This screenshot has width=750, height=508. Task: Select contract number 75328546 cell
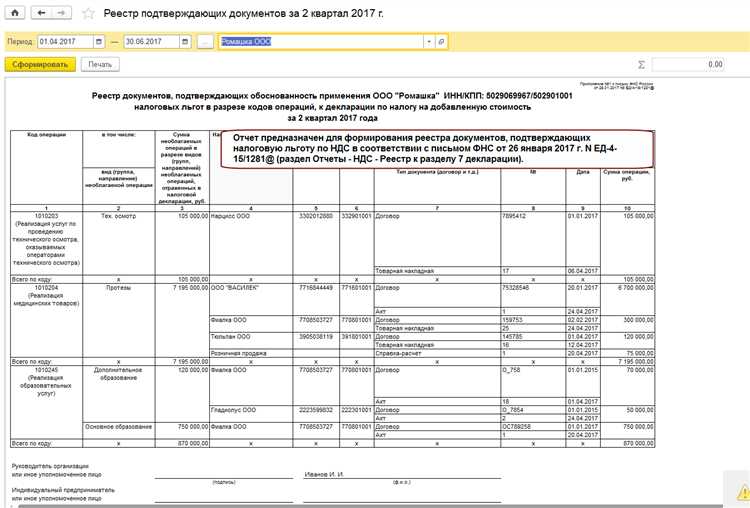click(x=533, y=295)
